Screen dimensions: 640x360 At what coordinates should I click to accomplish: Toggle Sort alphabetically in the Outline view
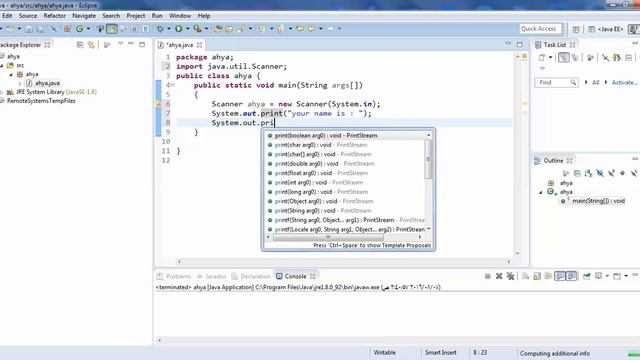pyautogui.click(x=588, y=173)
